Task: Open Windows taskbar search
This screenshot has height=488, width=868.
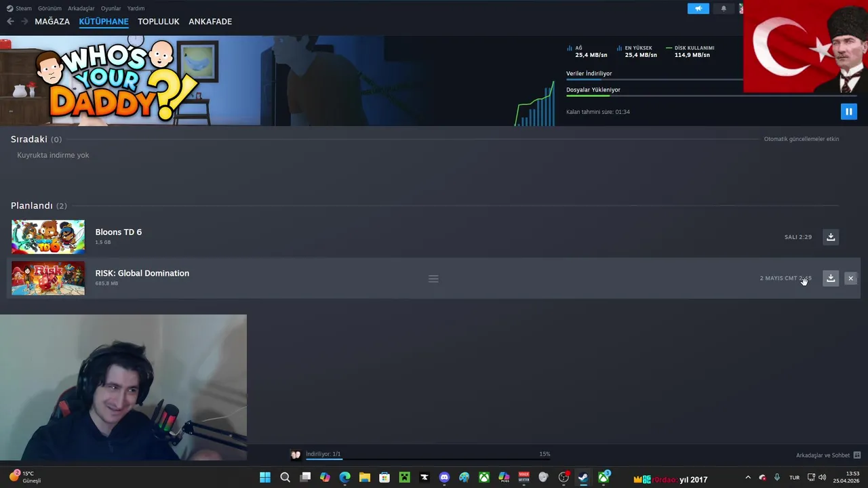Action: point(285,477)
